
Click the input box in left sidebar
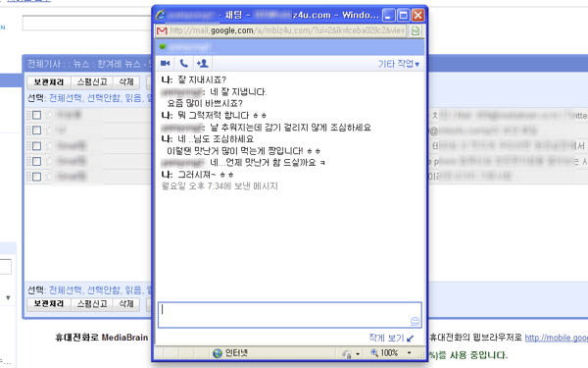point(5,267)
